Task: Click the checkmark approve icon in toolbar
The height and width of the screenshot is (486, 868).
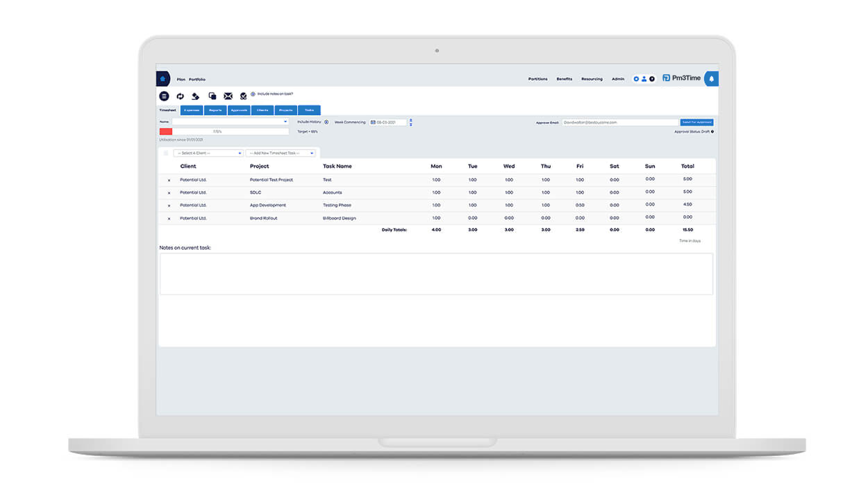Action: [243, 96]
